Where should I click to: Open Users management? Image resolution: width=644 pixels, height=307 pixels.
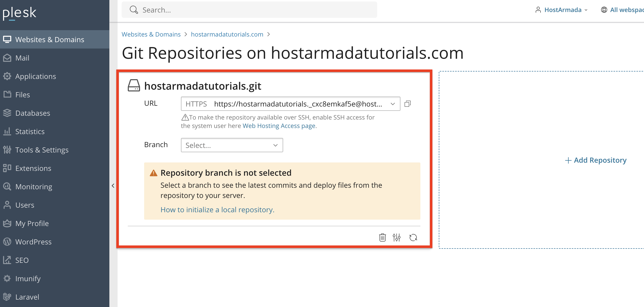(x=55, y=205)
